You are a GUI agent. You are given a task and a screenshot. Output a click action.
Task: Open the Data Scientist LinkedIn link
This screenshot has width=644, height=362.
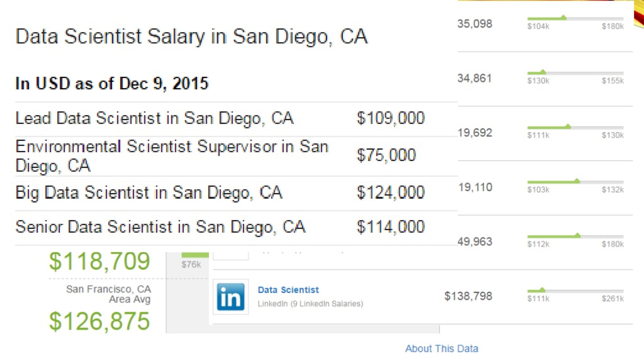pyautogui.click(x=288, y=290)
